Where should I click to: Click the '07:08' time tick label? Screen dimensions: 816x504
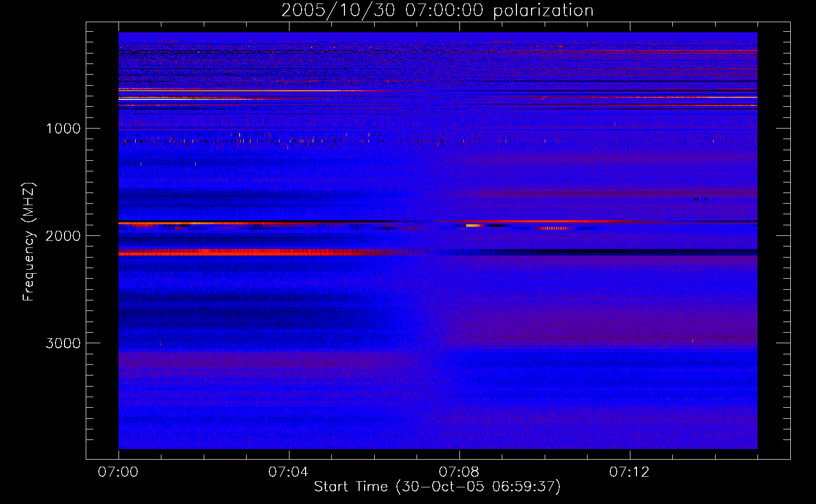(x=459, y=472)
